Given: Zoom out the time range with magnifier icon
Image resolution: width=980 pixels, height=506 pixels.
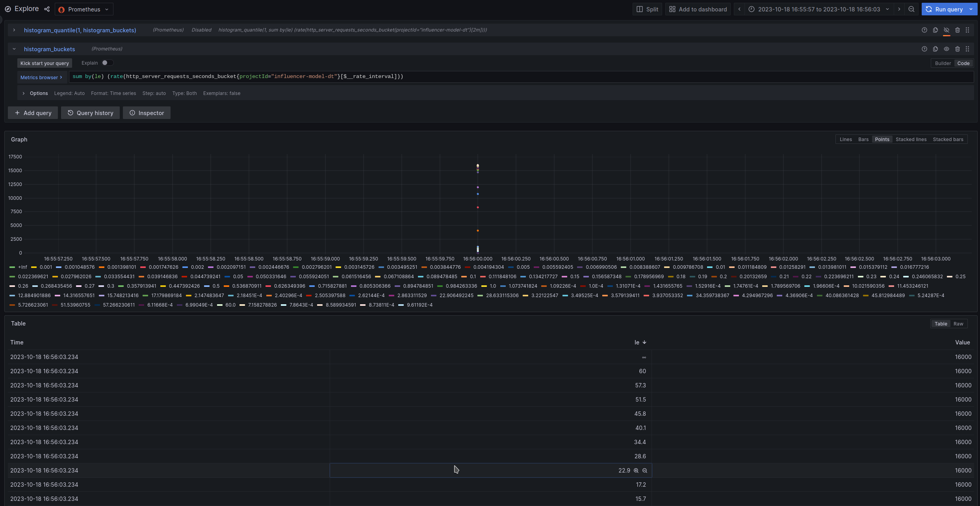Looking at the screenshot, I should point(911,9).
